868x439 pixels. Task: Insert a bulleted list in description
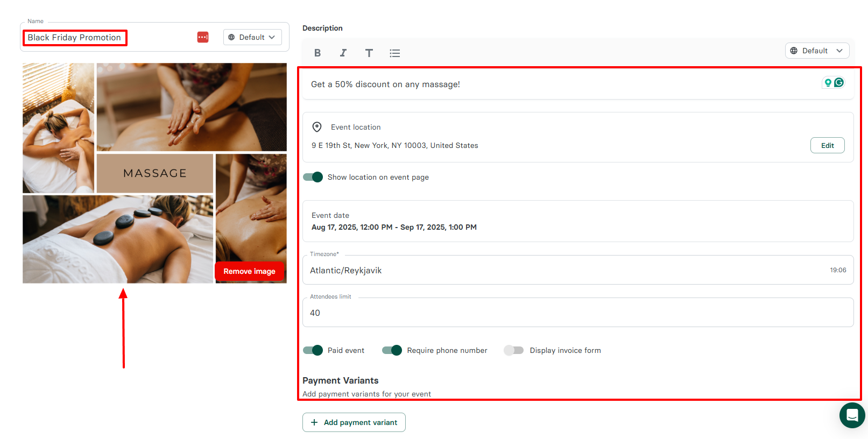coord(394,53)
